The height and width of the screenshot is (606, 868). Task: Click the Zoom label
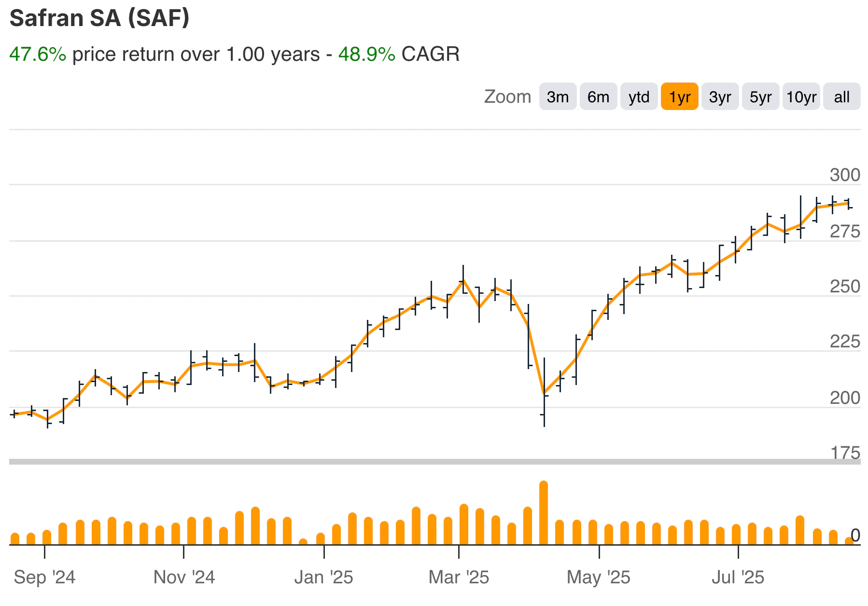[x=507, y=96]
